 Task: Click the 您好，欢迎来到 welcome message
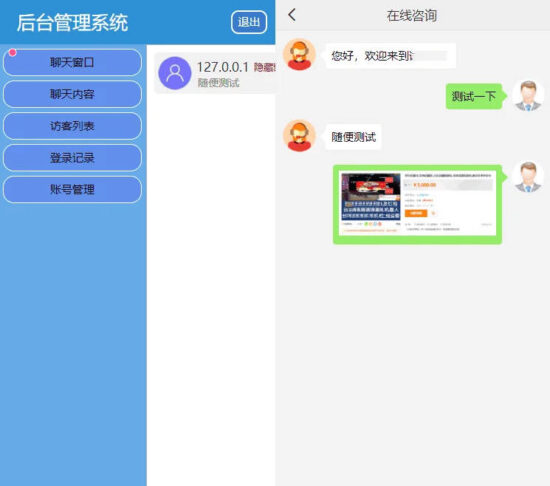click(390, 55)
